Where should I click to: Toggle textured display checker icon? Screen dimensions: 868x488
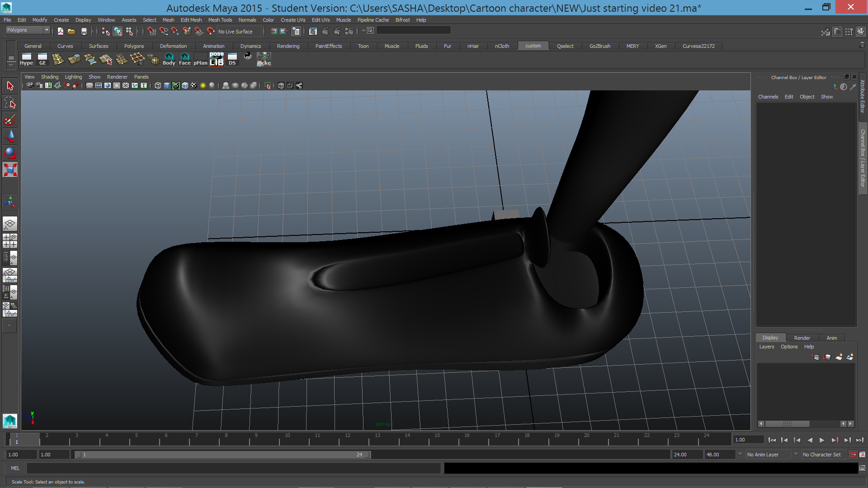(194, 85)
